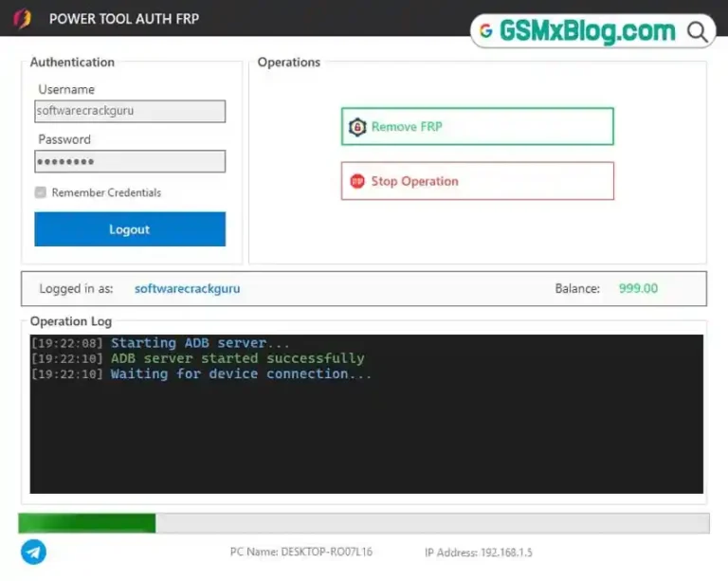Click the GSMxBlog.com banner text
The height and width of the screenshot is (581, 728).
tap(587, 31)
